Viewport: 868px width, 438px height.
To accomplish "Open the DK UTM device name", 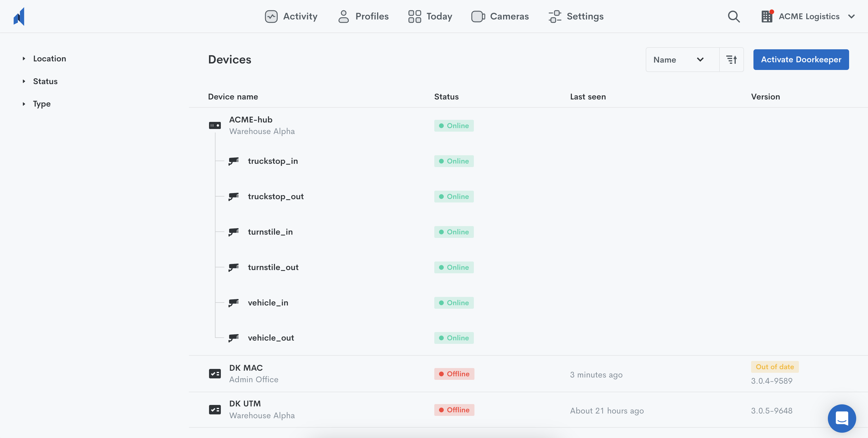I will point(245,403).
